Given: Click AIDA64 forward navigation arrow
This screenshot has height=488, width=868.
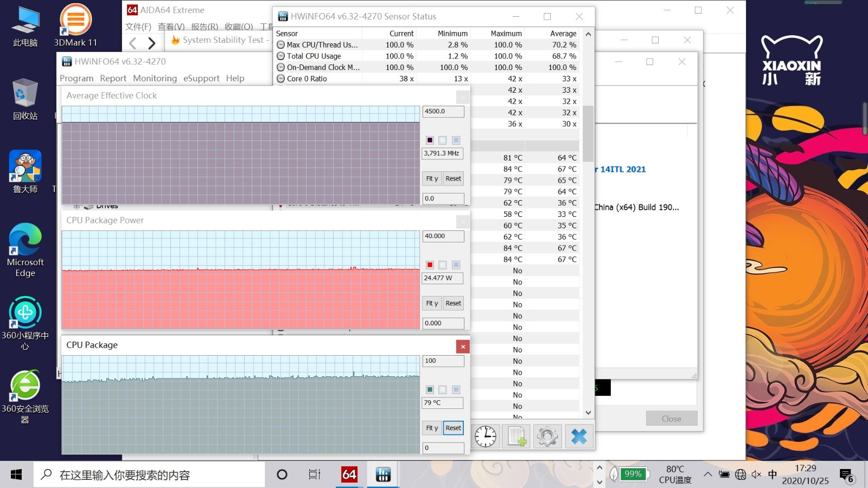Looking at the screenshot, I should pyautogui.click(x=152, y=43).
